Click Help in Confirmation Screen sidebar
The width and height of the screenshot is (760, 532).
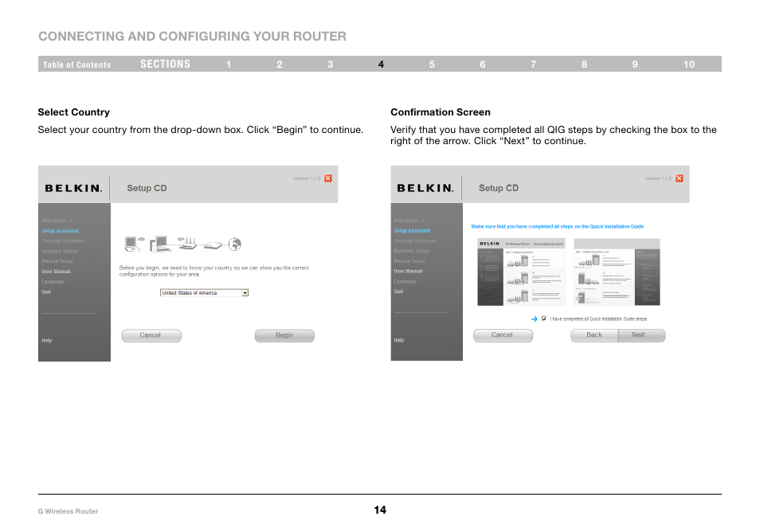[x=399, y=340]
